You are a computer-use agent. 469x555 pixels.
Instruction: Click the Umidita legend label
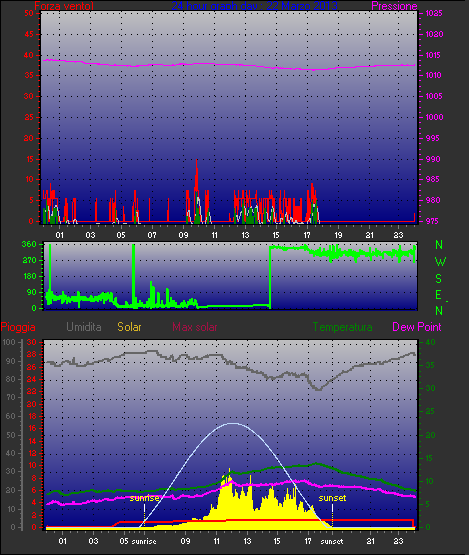coord(84,327)
